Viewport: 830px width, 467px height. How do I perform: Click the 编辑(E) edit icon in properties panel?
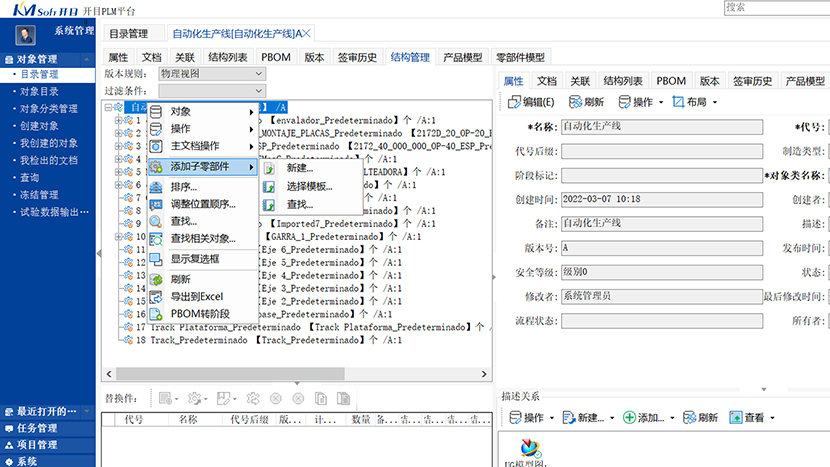pos(513,102)
